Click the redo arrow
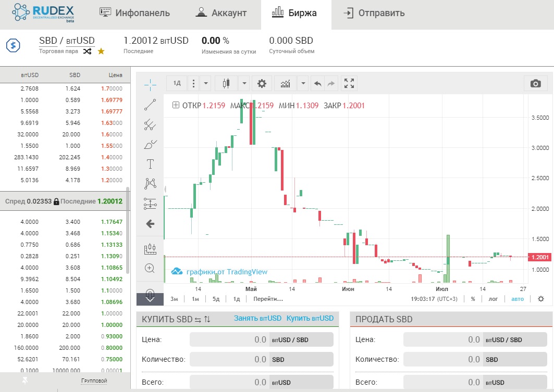The image size is (554, 392). pos(331,84)
